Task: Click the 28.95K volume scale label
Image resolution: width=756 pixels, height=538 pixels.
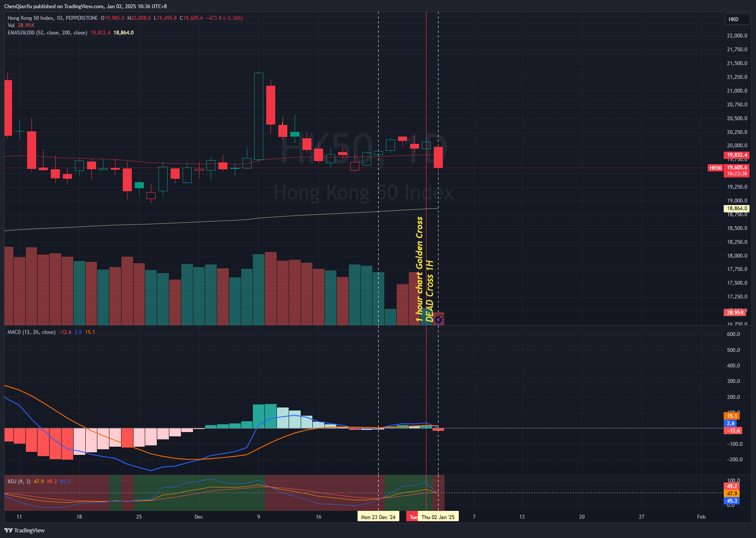Action: point(735,313)
